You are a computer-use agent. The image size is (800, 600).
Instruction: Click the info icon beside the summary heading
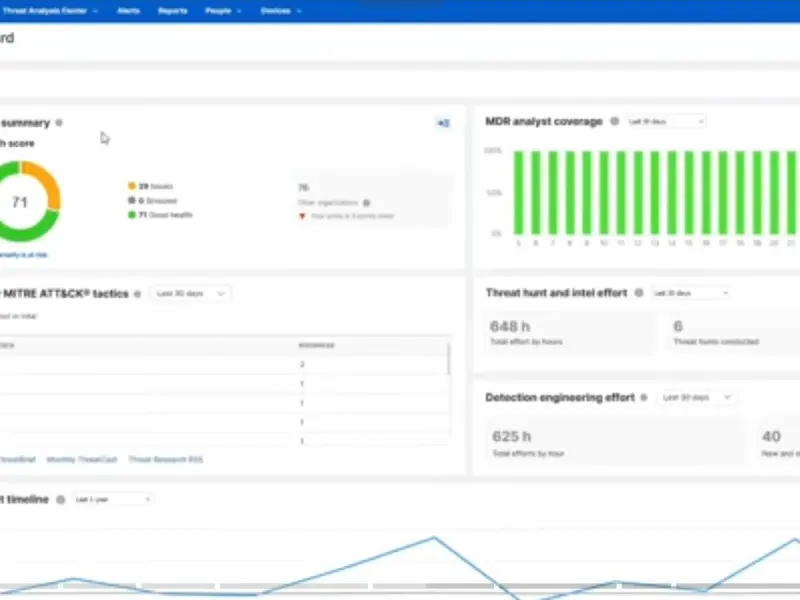coord(60,123)
